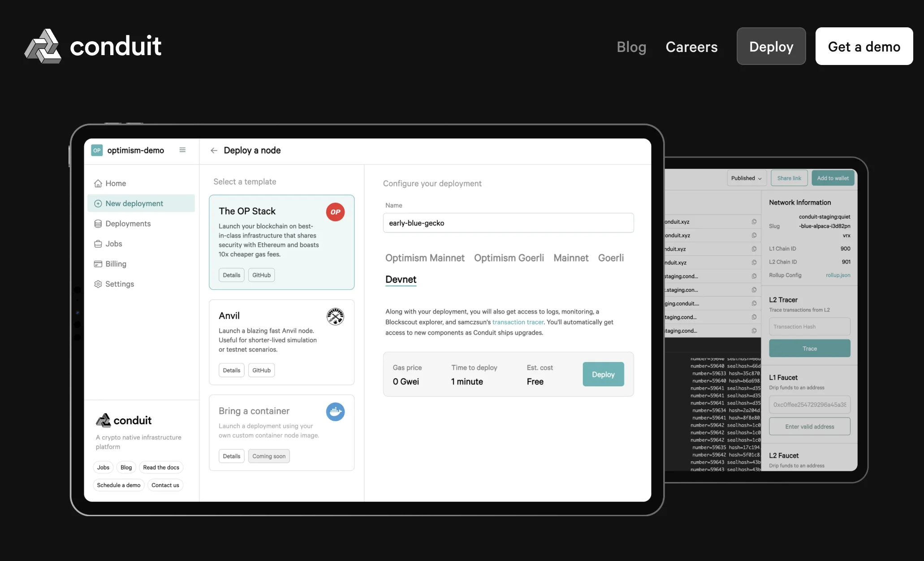Open Settings in the sidebar

[x=141, y=284]
